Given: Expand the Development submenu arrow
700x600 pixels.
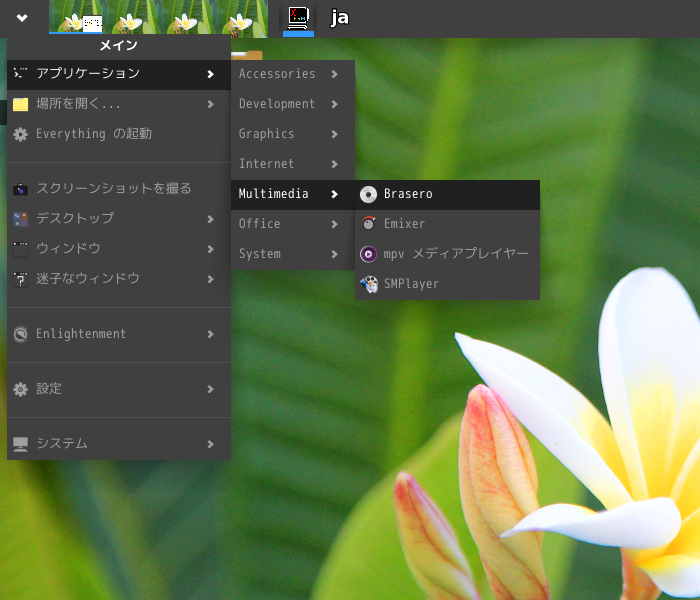Looking at the screenshot, I should [334, 104].
